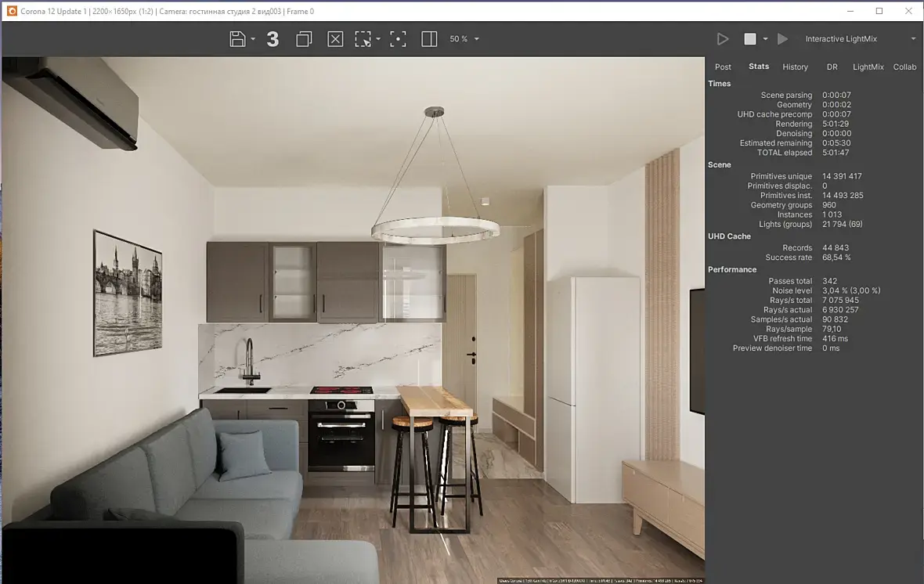The height and width of the screenshot is (584, 924).
Task: Expand the region tool dropdown arrow
Action: pyautogui.click(x=378, y=39)
